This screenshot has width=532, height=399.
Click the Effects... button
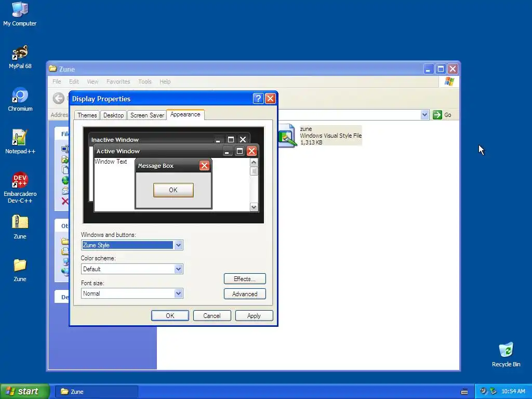pyautogui.click(x=245, y=279)
